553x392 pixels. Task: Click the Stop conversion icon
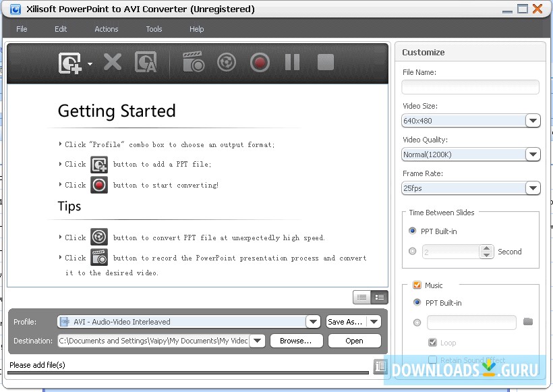tap(324, 61)
